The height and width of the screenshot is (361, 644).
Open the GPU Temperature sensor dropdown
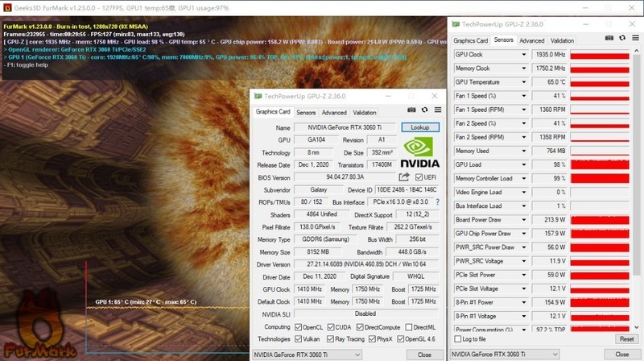click(x=524, y=82)
